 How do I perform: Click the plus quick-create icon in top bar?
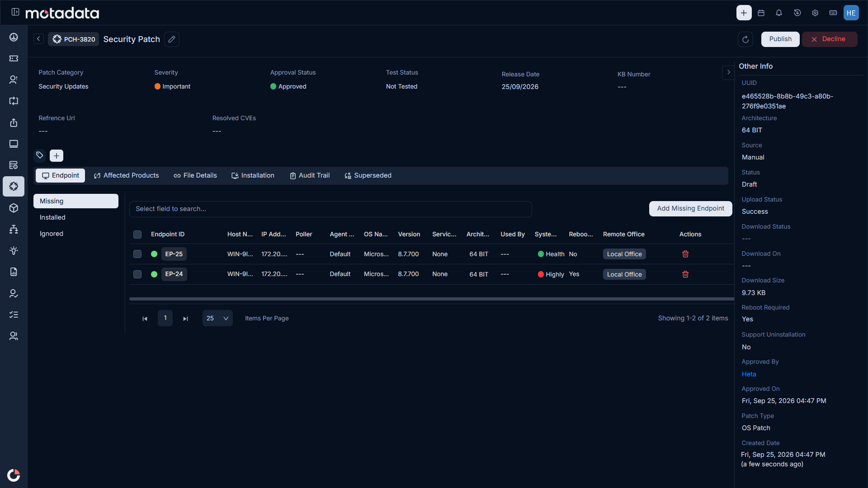[x=744, y=13]
